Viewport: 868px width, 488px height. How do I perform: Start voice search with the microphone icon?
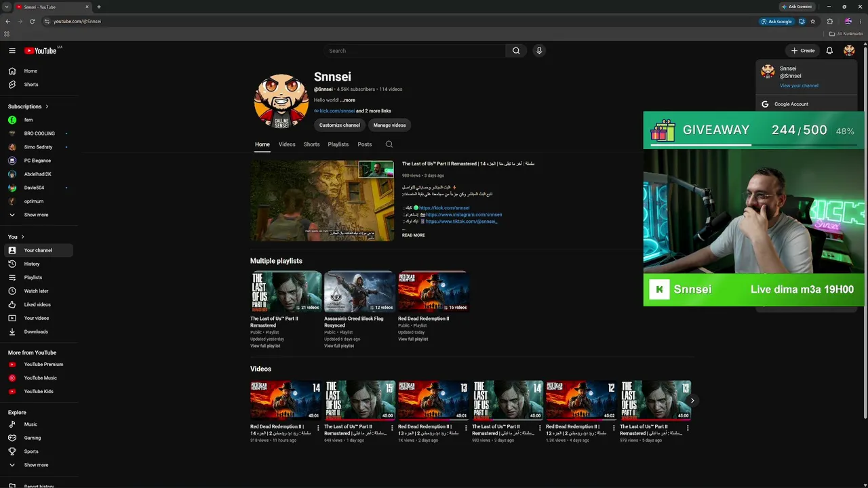click(x=539, y=51)
